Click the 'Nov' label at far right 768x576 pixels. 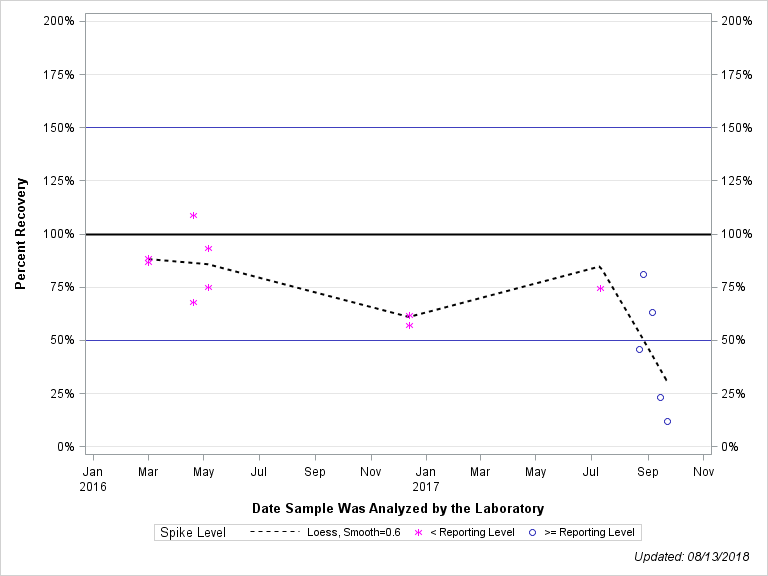(x=703, y=472)
